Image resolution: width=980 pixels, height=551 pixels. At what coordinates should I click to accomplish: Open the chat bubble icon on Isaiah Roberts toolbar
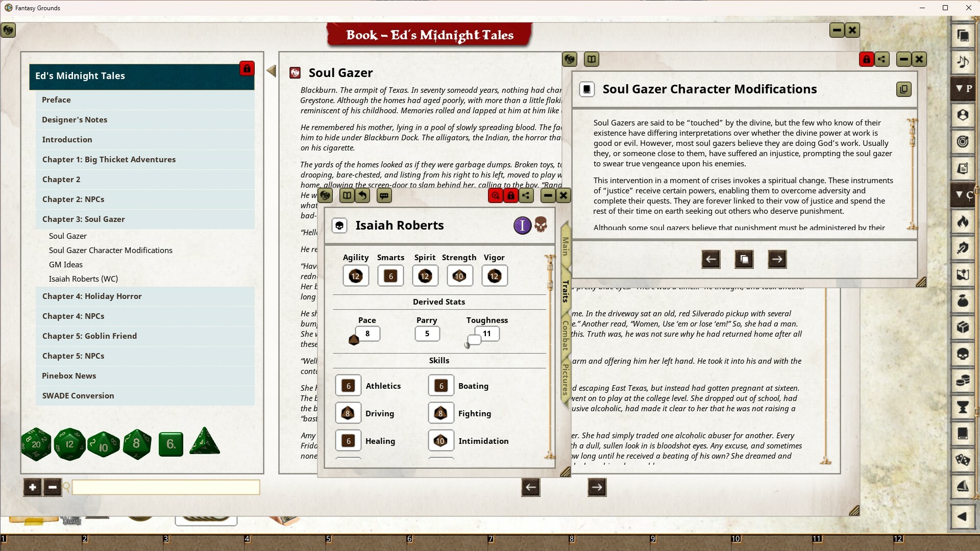point(384,195)
